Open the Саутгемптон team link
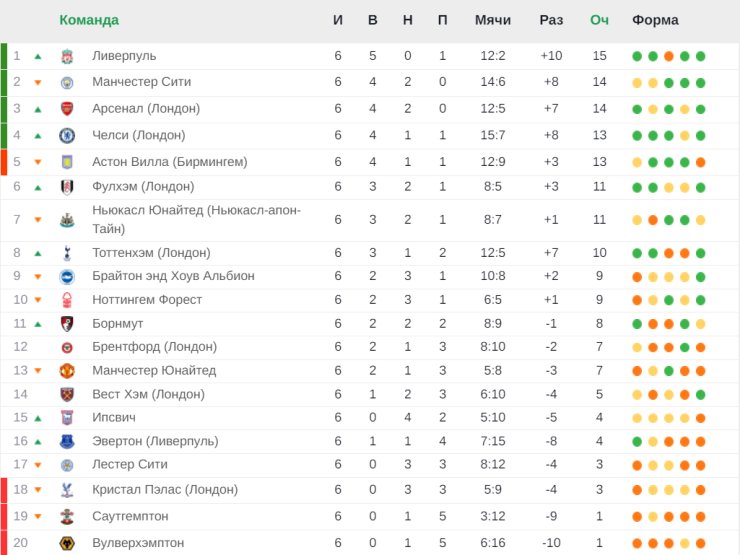 coord(130,516)
